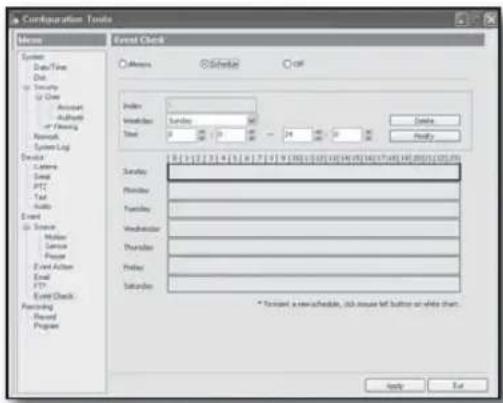Click the Exit button
503x403 pixels.
tap(458, 386)
